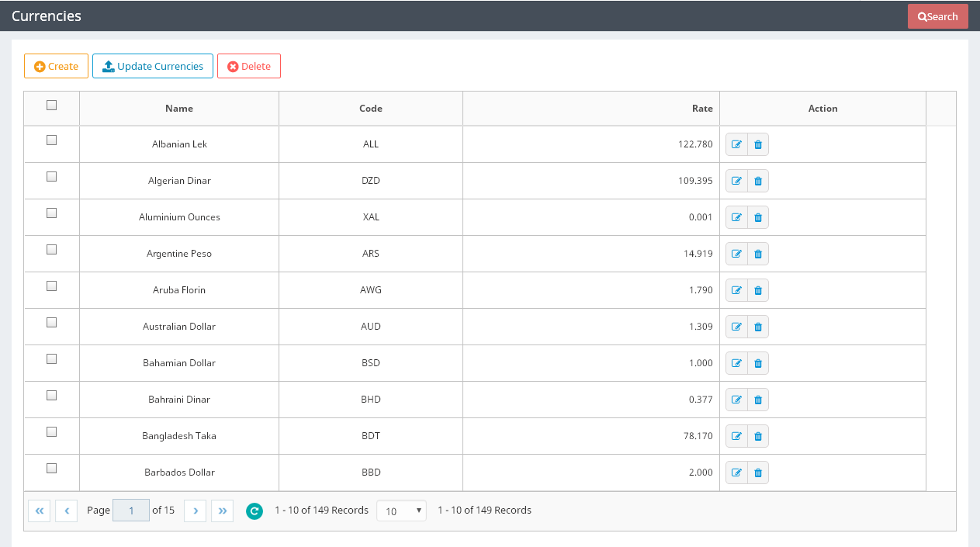Check the Australian Dollar row checkbox
980x547 pixels.
pos(51,322)
